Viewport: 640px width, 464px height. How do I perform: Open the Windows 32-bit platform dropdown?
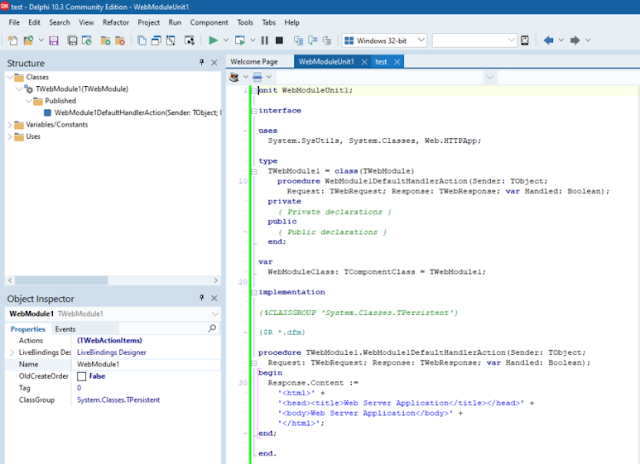pyautogui.click(x=421, y=40)
